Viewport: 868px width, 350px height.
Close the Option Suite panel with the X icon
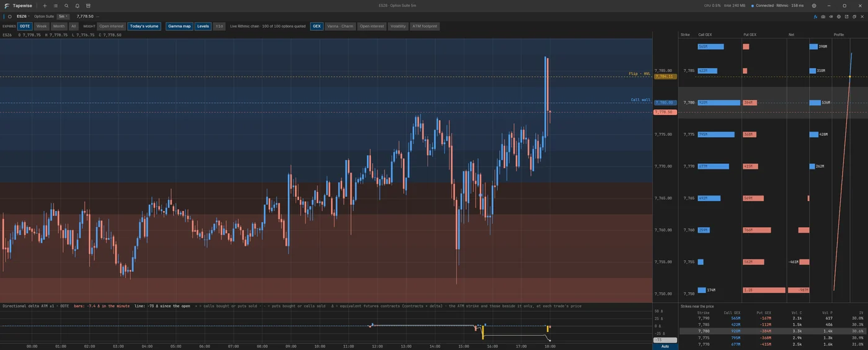(x=862, y=17)
